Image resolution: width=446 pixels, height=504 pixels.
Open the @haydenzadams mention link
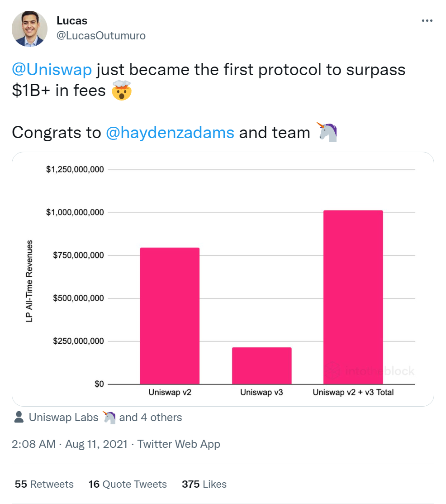tap(170, 132)
